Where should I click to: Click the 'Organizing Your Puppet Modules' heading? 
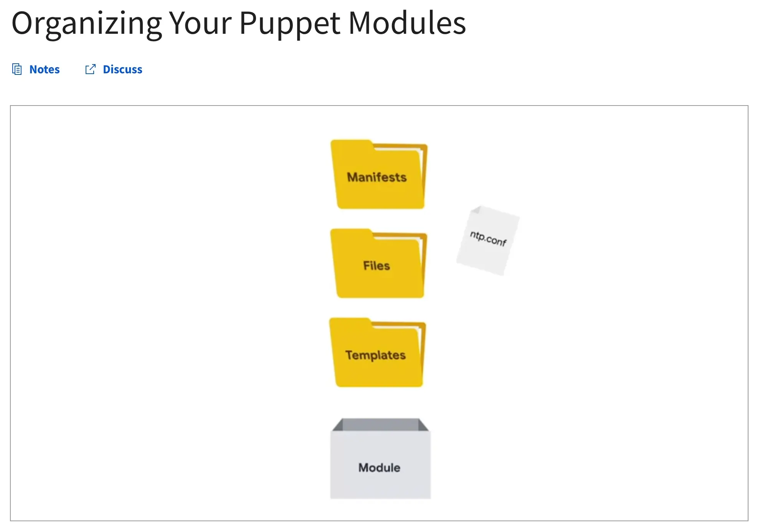point(239,23)
